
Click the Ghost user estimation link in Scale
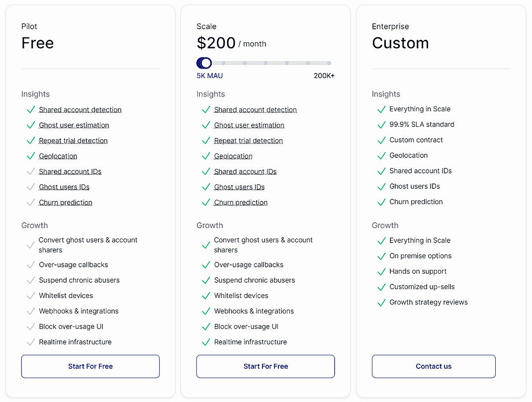pos(249,125)
